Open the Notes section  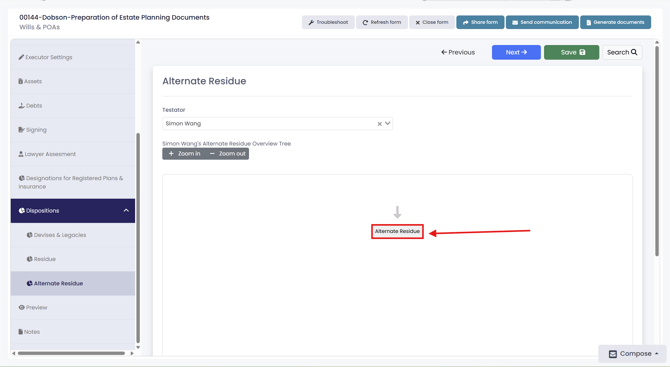pos(73,332)
